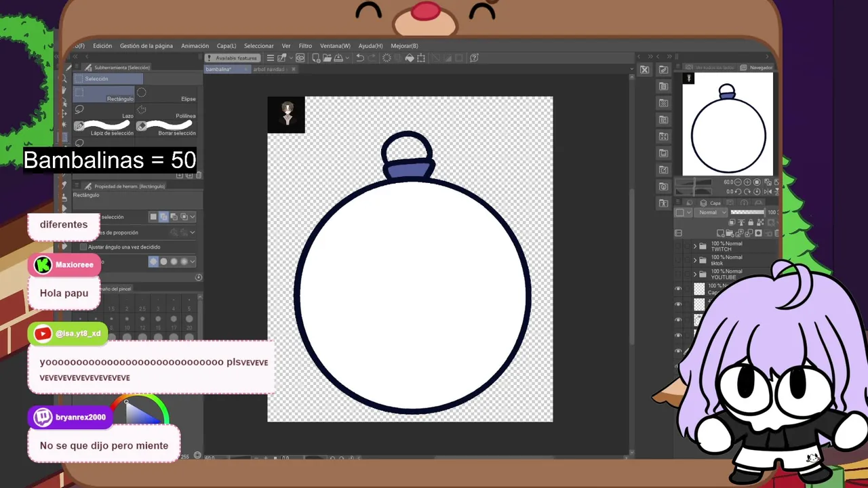Click the Save icon in the command bar
Viewport: 868px width, 488px height.
[x=338, y=58]
